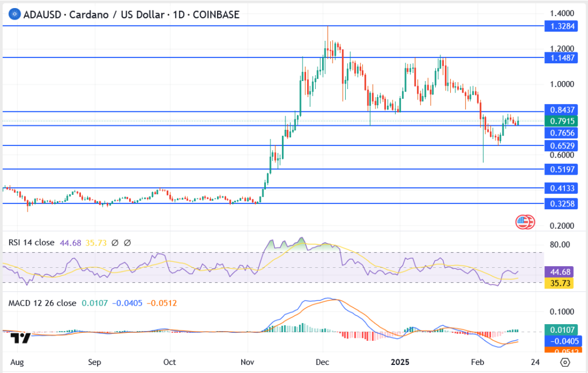
Task: Click the Cardano coin logo icon
Action: click(12, 14)
